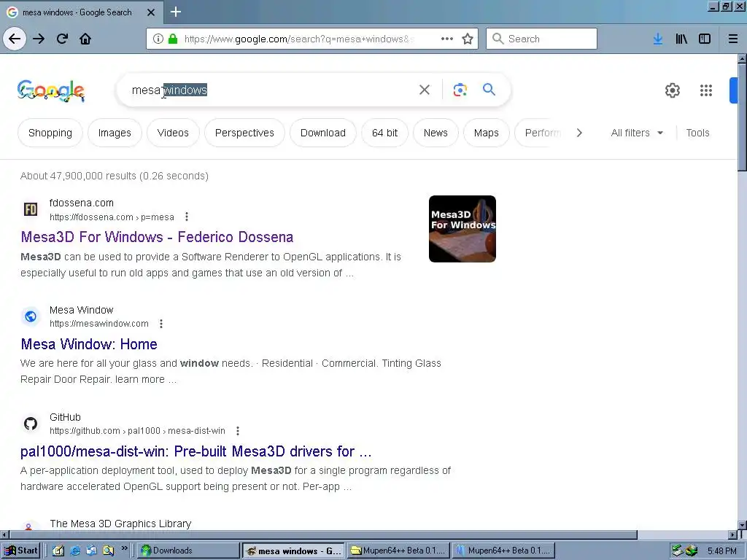Click the browser forward arrow

39,39
